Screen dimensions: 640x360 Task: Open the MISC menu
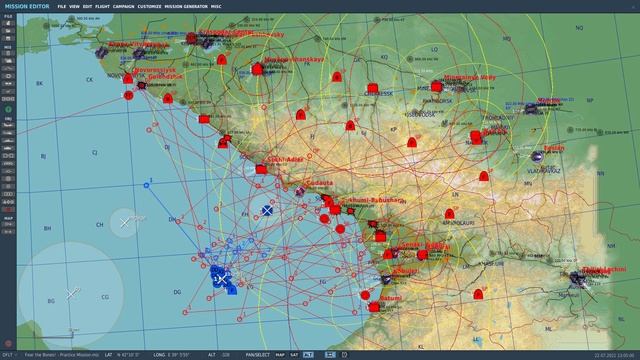pyautogui.click(x=216, y=7)
